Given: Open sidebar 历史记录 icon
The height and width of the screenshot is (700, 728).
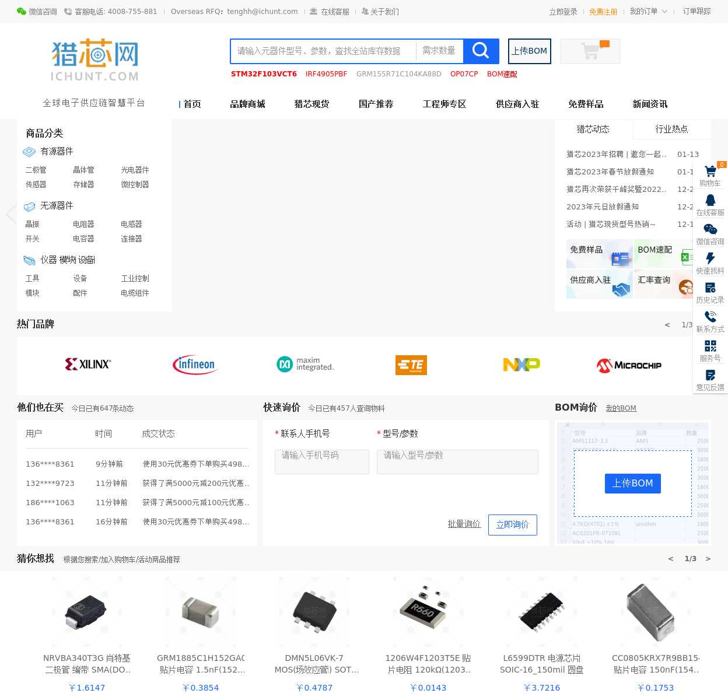Looking at the screenshot, I should (710, 288).
